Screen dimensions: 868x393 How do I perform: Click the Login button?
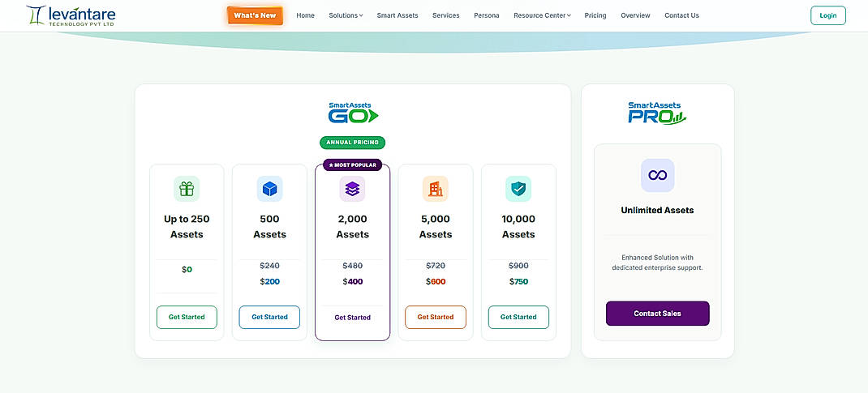click(x=828, y=15)
